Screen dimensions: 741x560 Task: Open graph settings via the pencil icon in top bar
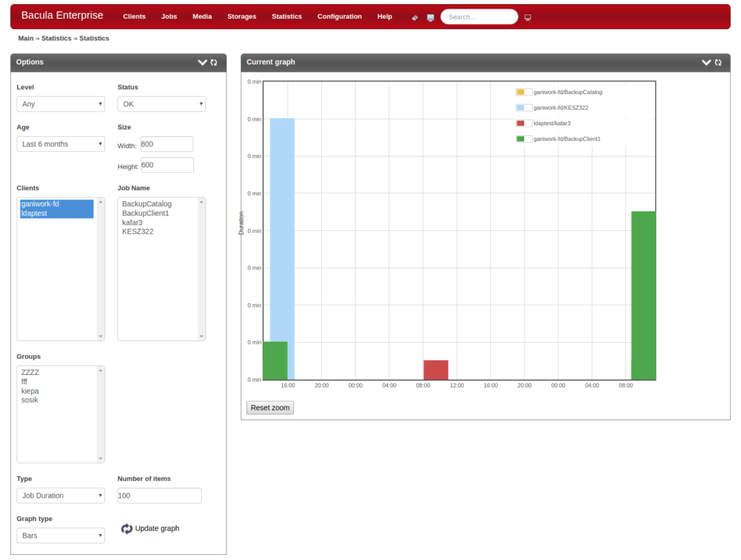(x=415, y=17)
